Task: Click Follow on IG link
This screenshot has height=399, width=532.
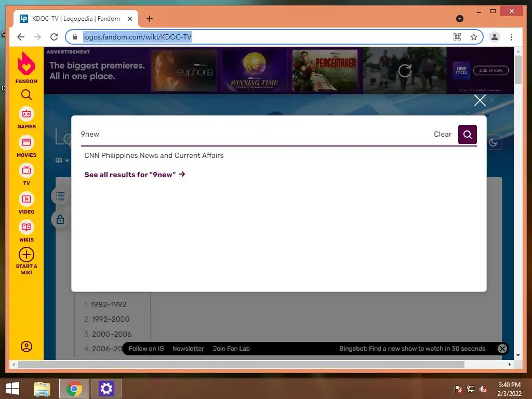Action: (146, 349)
